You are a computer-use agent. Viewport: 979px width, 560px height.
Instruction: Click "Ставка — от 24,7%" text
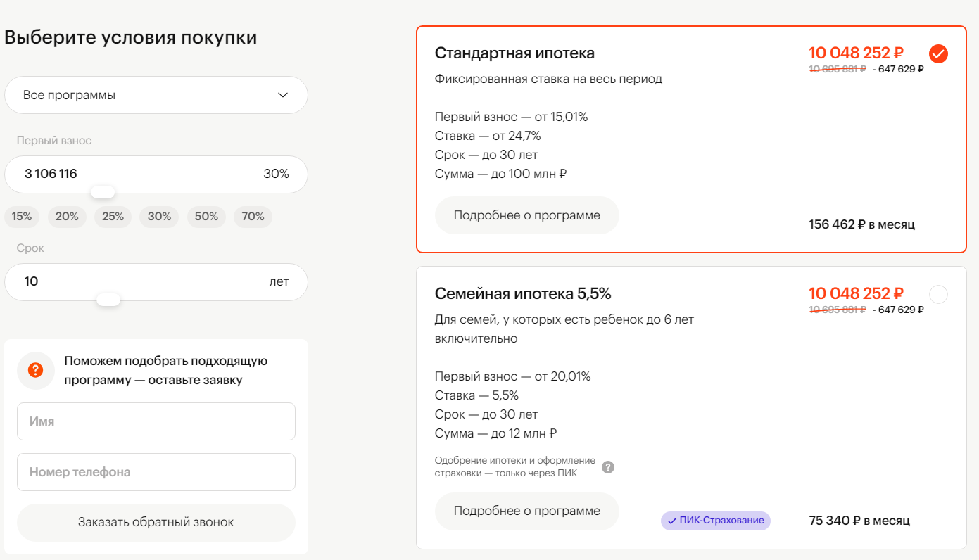click(488, 136)
